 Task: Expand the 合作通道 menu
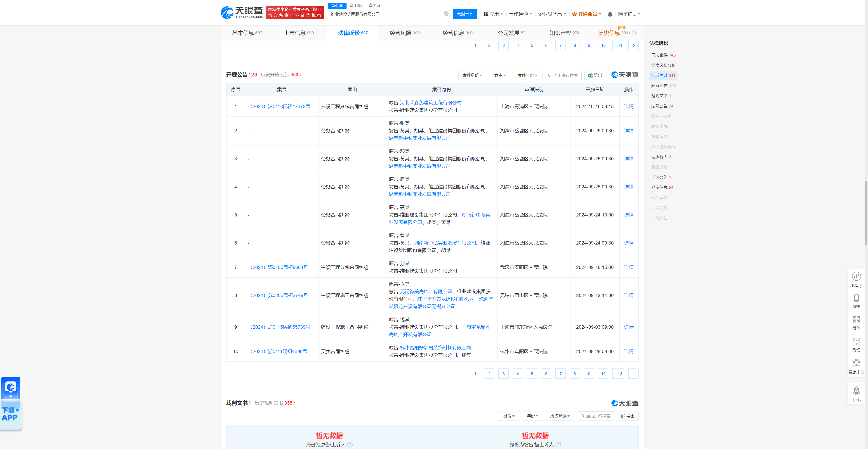click(520, 14)
